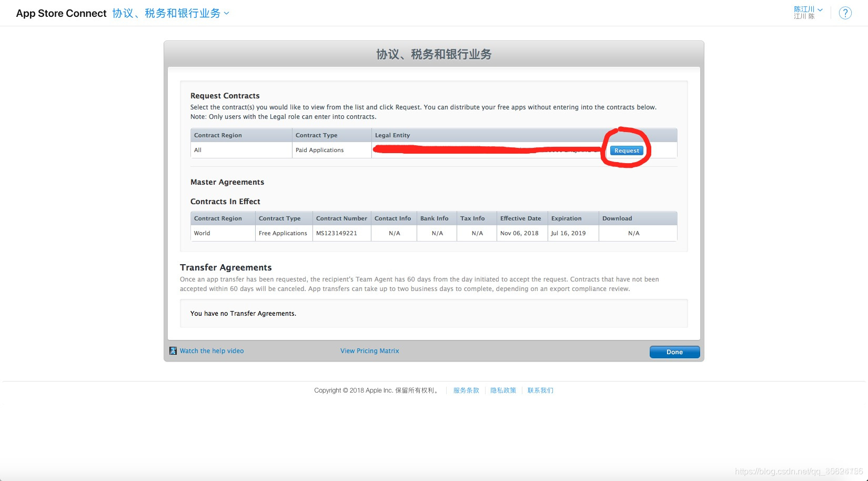Click the Contracts In Effect heading

click(225, 202)
